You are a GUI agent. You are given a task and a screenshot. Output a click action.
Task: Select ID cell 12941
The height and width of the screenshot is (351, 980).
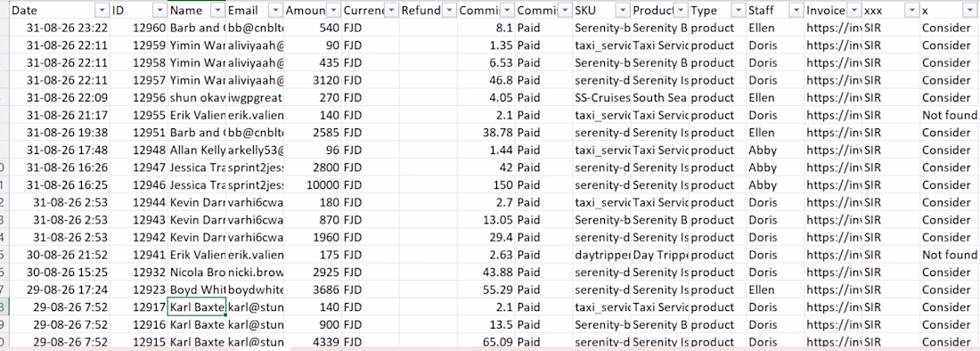click(x=139, y=255)
